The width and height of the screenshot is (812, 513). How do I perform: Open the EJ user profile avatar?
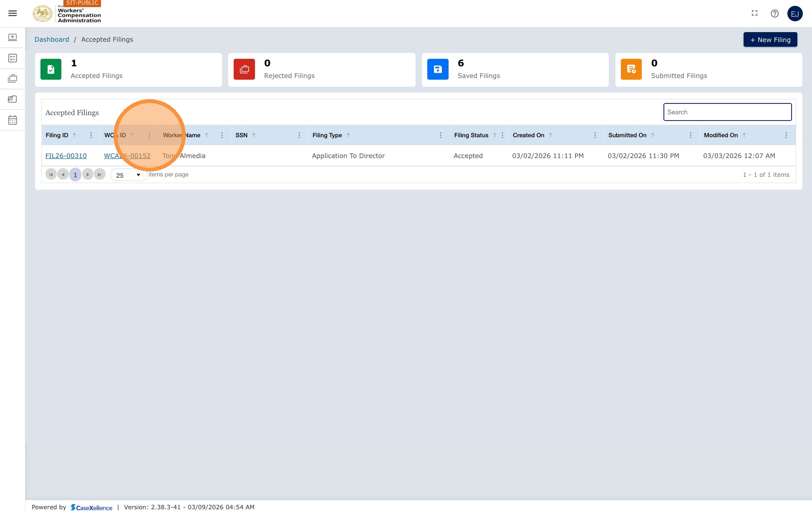point(795,14)
